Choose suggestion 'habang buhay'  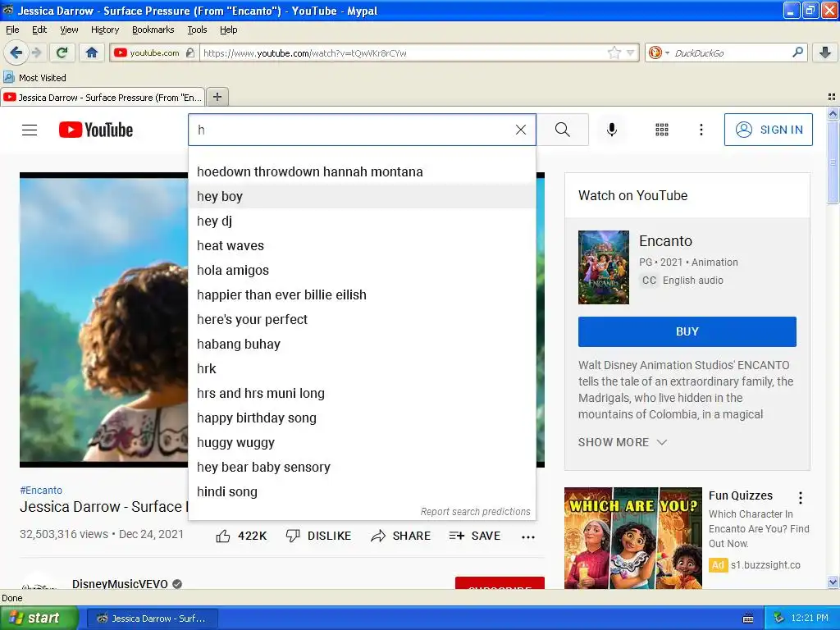coord(362,345)
